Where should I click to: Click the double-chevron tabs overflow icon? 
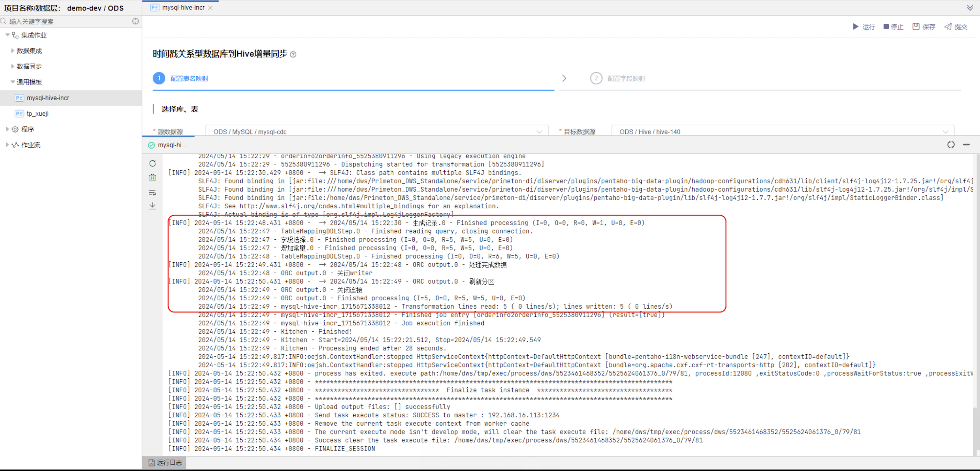click(970, 8)
